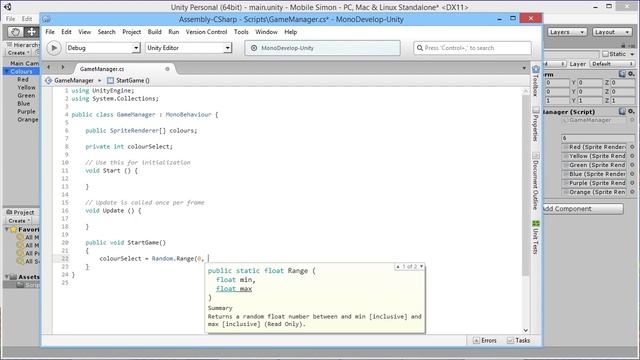Select Unity's Hand tool
Viewport: 640px width, 360px height.
[15, 32]
